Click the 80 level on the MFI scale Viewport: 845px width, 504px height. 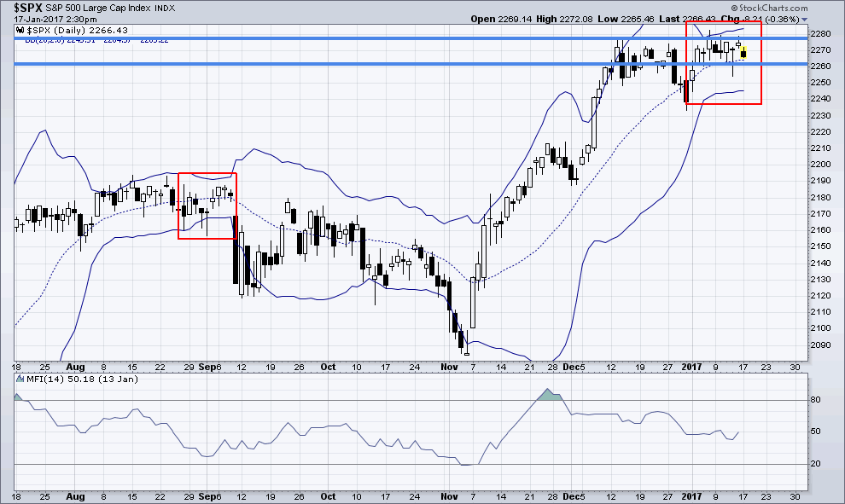tap(815, 400)
